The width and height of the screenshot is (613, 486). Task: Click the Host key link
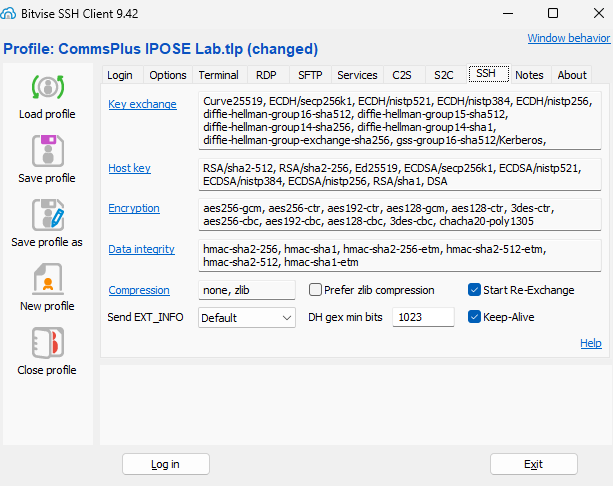tap(129, 168)
